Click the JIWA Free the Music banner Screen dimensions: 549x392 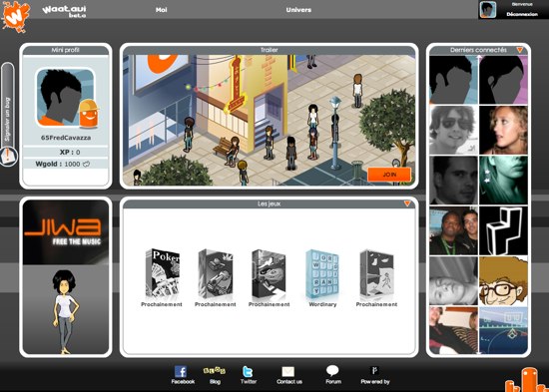point(66,232)
